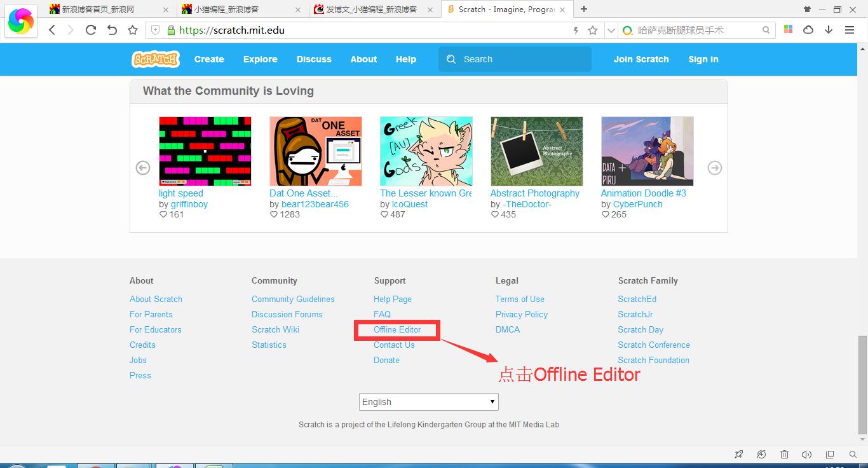This screenshot has width=868, height=468.
Task: Click the speaker sound icon in status bar
Action: (807, 455)
